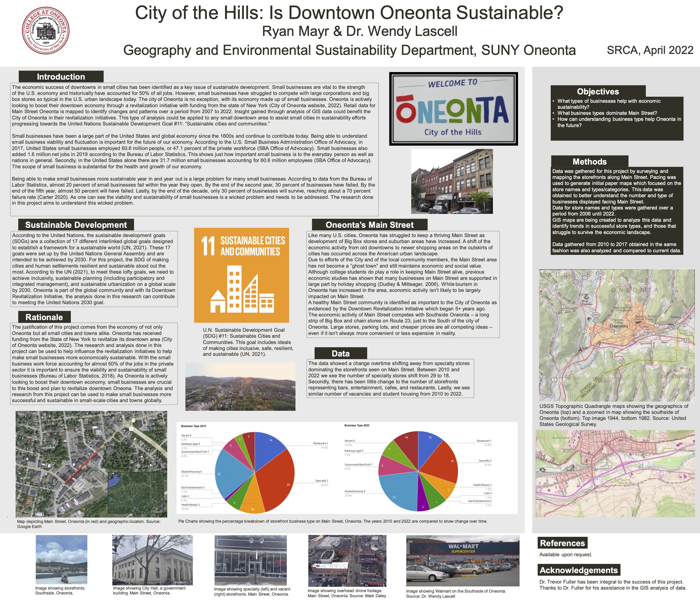Click the acknowledgement text about Dr. Trevor Fuller
This screenshot has height=600, width=700.
click(x=613, y=585)
